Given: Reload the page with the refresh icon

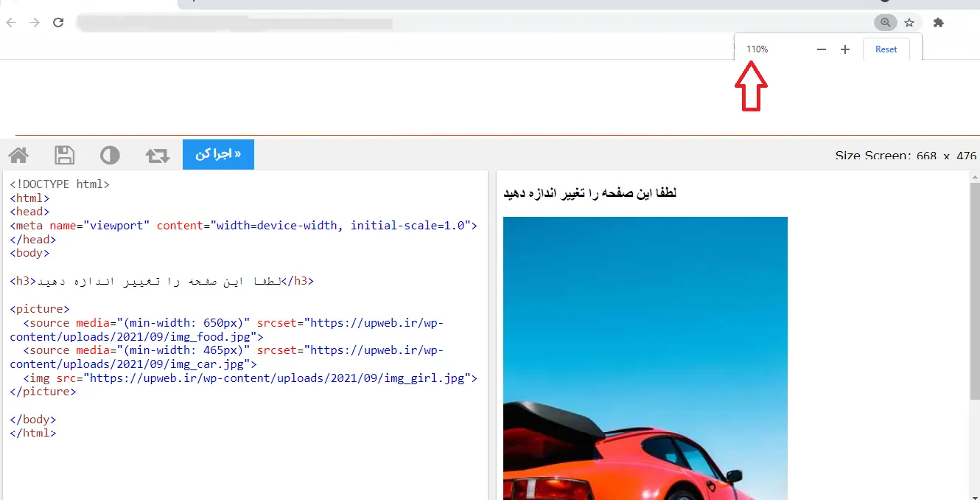Looking at the screenshot, I should 58,23.
